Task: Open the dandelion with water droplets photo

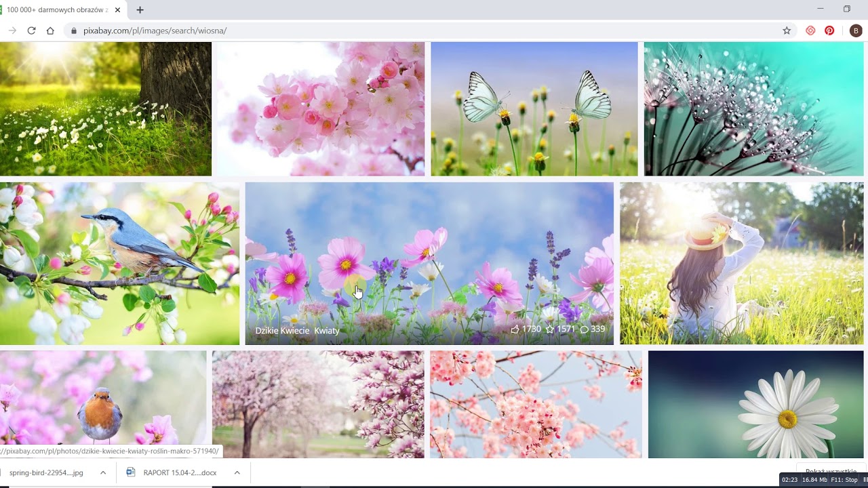Action: coord(754,109)
